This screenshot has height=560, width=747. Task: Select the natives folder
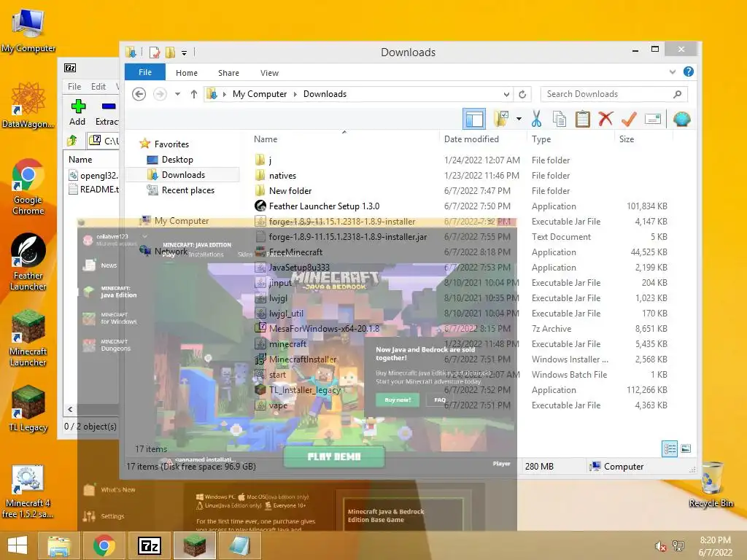tap(282, 176)
